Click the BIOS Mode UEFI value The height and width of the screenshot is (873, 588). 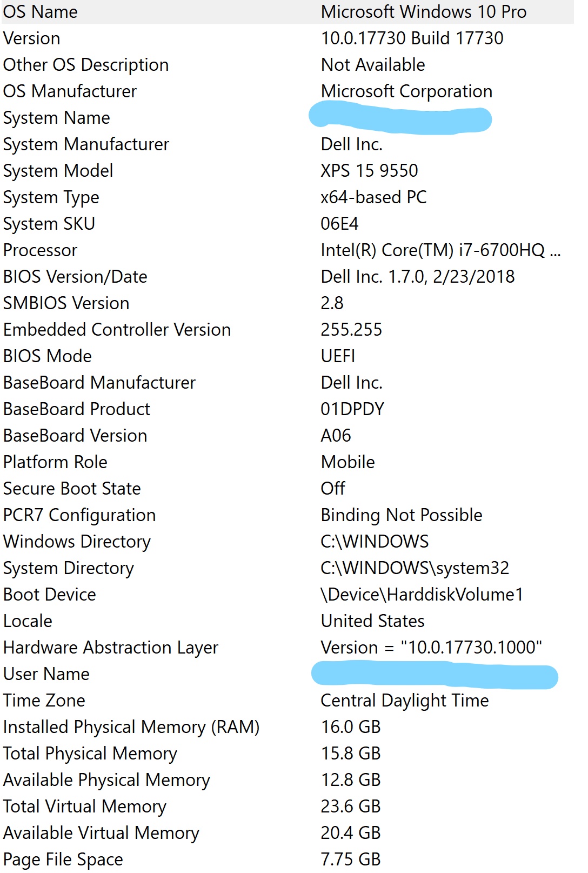[x=338, y=356]
